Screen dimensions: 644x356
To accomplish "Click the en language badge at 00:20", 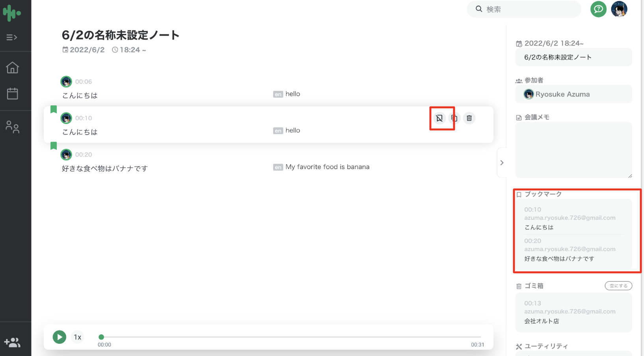I will [278, 167].
